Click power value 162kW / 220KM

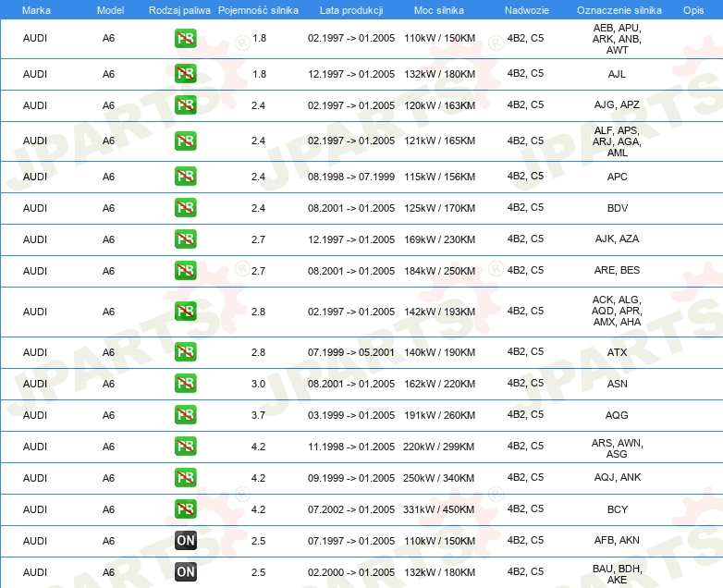coord(439,384)
